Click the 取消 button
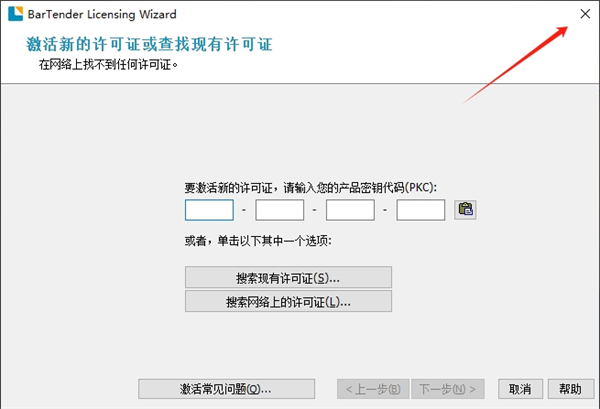 click(520, 389)
